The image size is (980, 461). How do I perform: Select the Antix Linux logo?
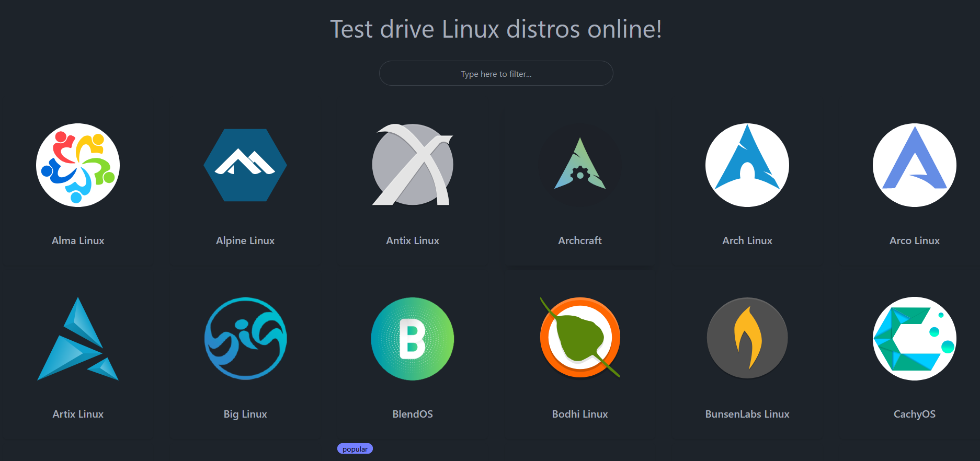pos(413,165)
